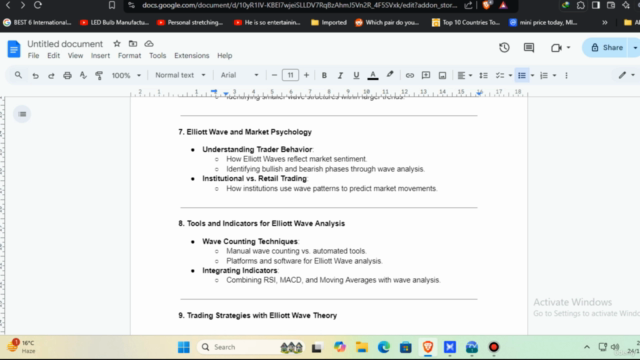Expand bulleted list style arrow
This screenshot has width=640, height=360.
click(532, 76)
